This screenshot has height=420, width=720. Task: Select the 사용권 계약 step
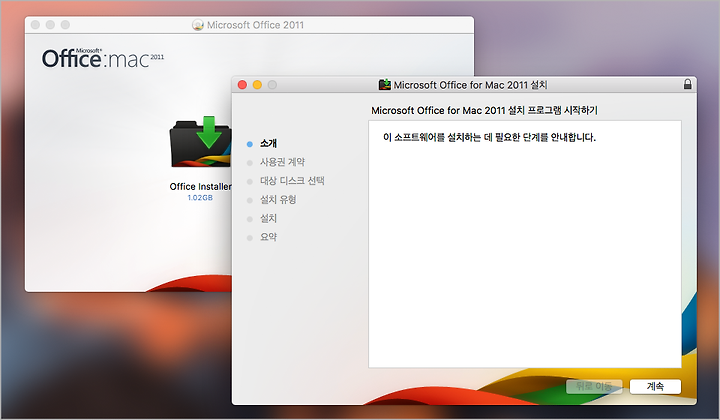click(x=282, y=162)
